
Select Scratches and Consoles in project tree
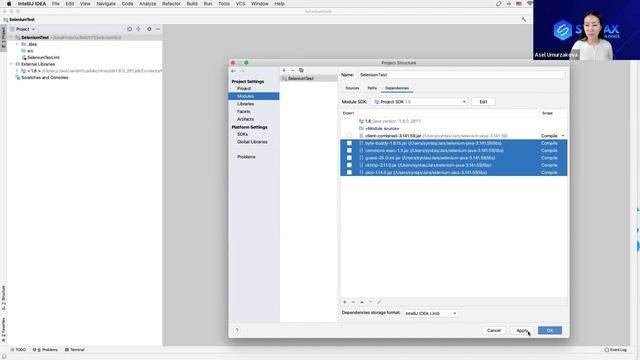(x=44, y=78)
